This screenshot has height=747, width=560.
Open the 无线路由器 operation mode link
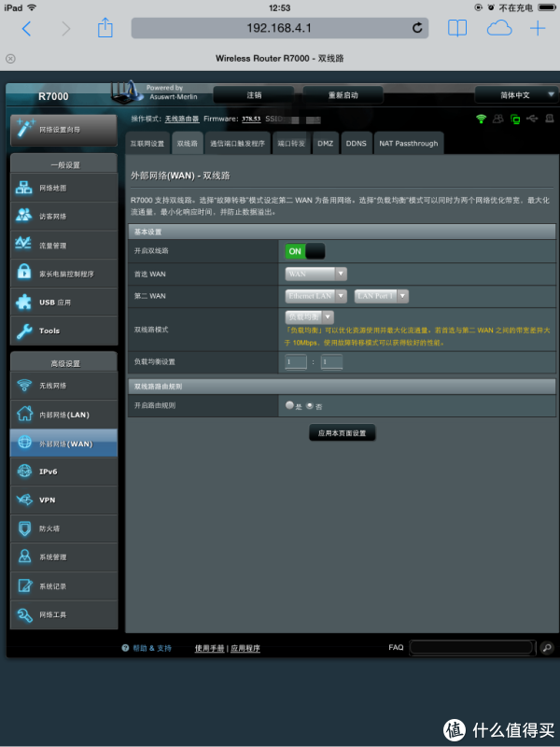[182, 119]
